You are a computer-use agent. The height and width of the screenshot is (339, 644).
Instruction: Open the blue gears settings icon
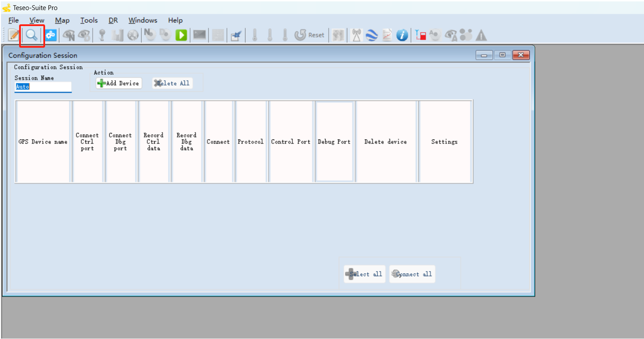(x=51, y=35)
